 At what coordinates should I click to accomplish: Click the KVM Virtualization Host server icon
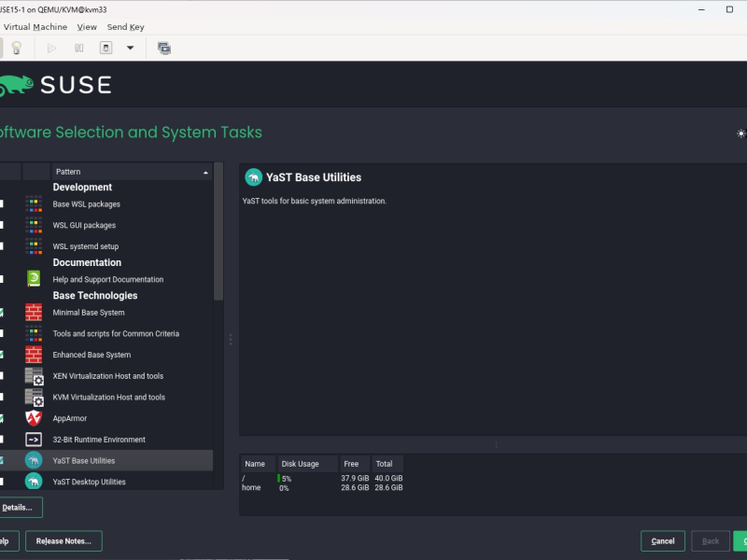[x=34, y=398]
